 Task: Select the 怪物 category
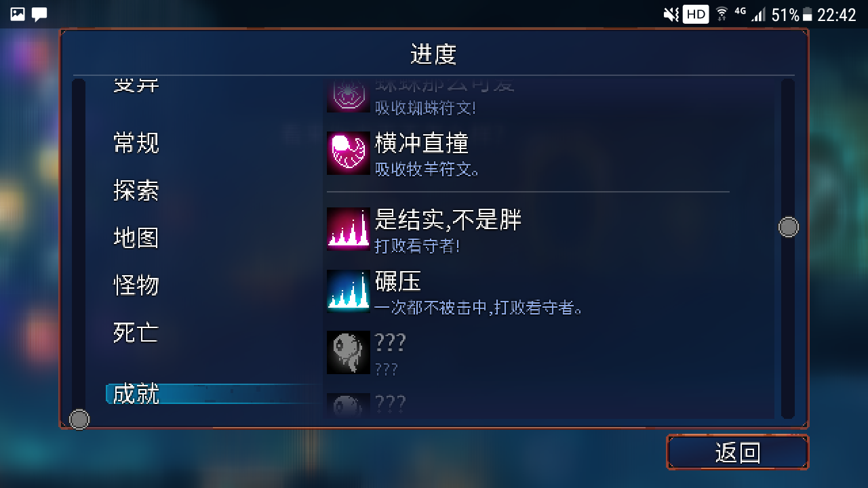coord(136,285)
